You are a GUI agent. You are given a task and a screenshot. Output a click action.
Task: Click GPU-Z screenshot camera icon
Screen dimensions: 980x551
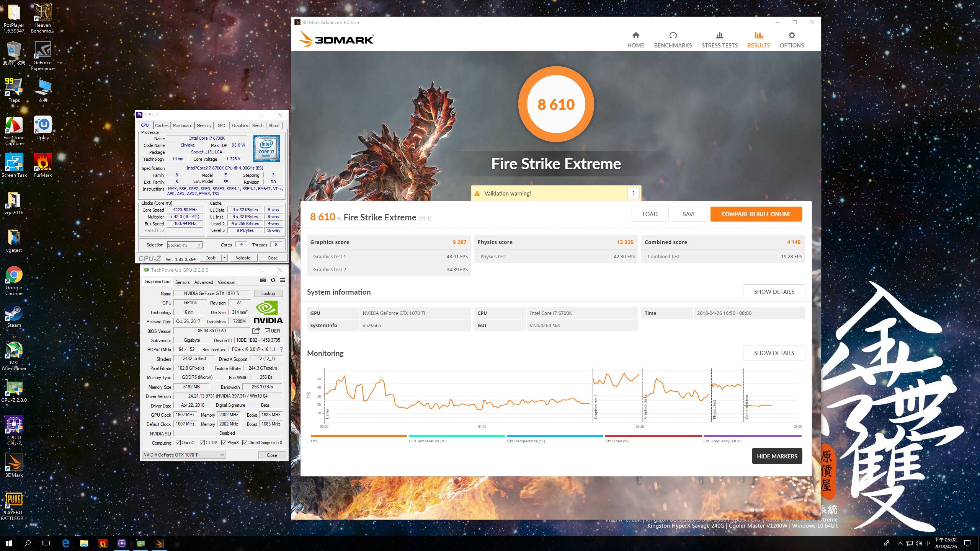(263, 280)
